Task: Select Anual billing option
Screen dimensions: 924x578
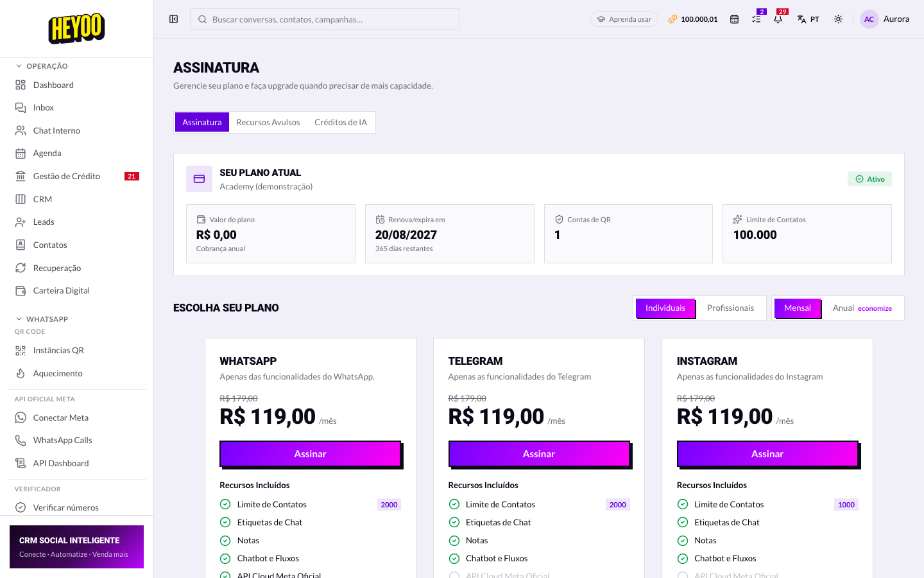Action: (x=862, y=308)
